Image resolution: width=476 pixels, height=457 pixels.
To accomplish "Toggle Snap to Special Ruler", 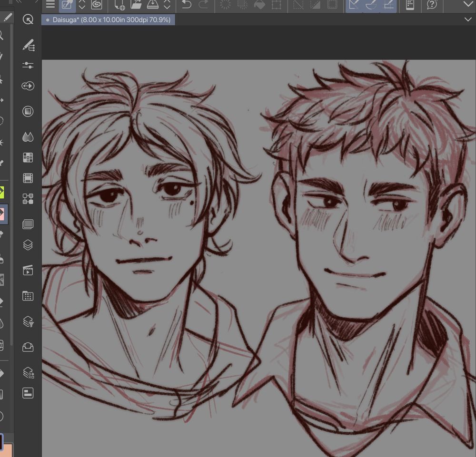I will click(x=371, y=5).
